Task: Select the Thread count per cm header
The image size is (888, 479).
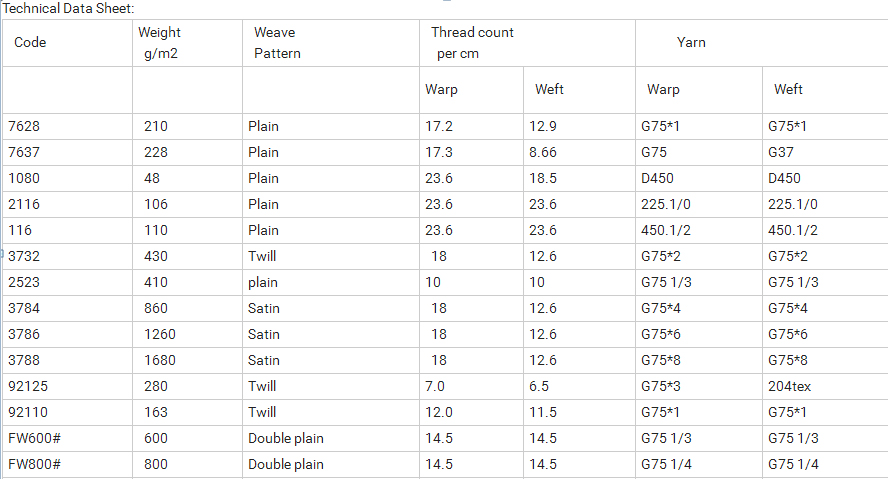Action: (527, 43)
